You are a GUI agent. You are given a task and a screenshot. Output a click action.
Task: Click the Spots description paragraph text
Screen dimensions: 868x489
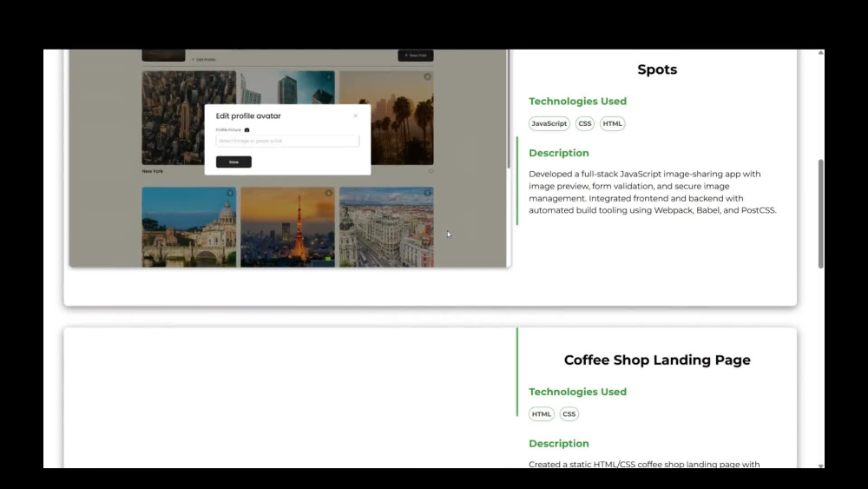pyautogui.click(x=653, y=192)
